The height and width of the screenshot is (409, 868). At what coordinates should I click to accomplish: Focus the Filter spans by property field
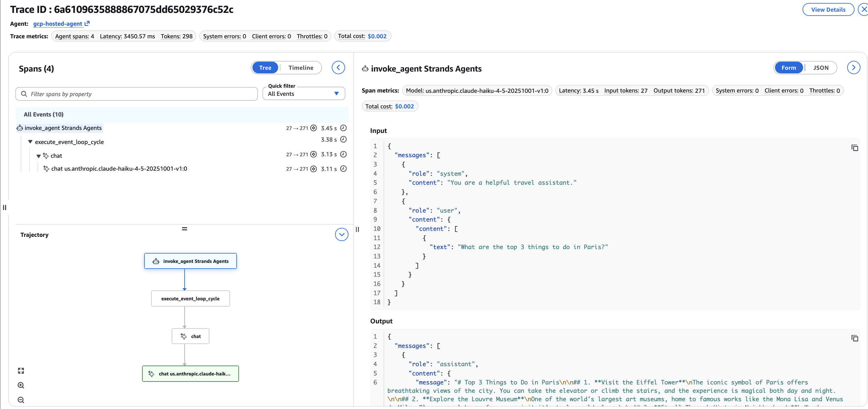(136, 94)
